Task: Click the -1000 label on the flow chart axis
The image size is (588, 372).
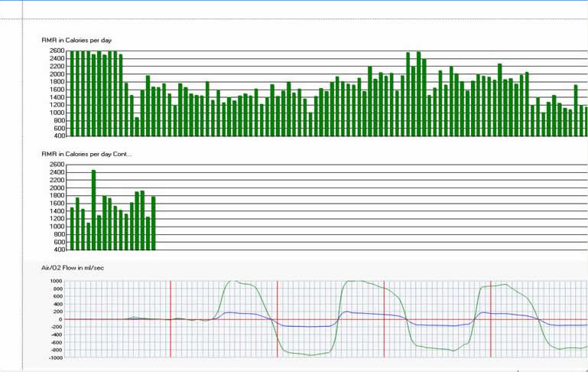Action: click(x=56, y=357)
